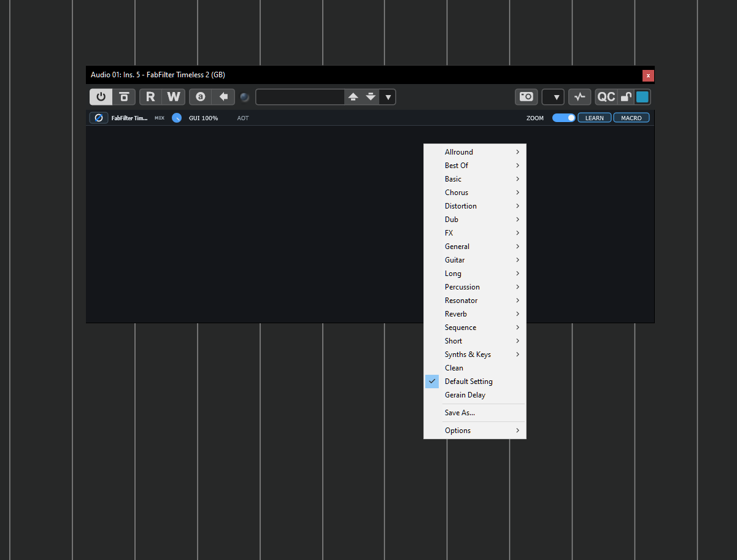Open the Distortion preset submenu

pyautogui.click(x=475, y=206)
